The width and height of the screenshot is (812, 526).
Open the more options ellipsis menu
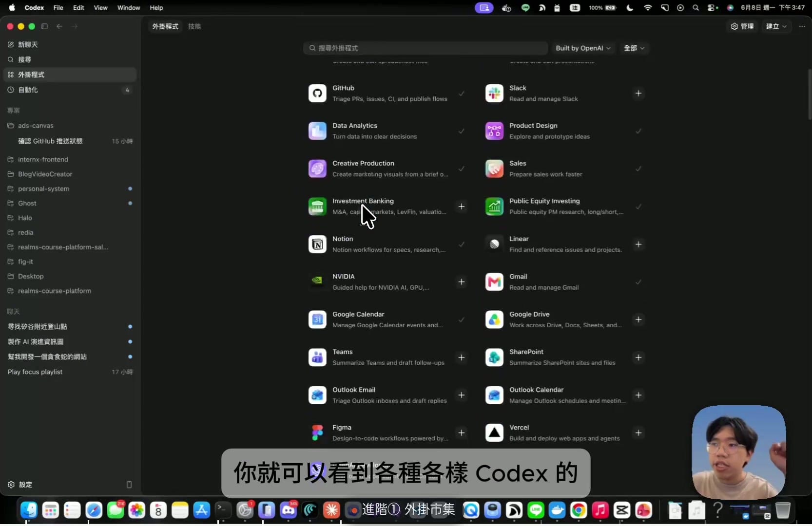click(802, 26)
